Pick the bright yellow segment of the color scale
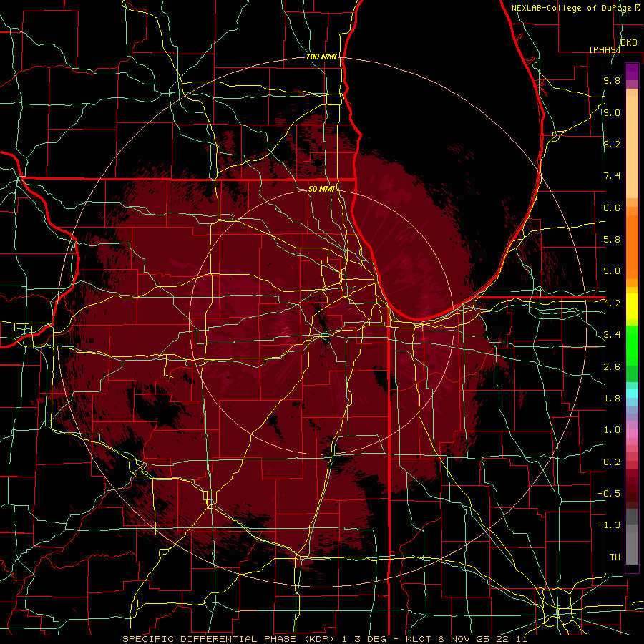644x644 pixels. pos(632,306)
